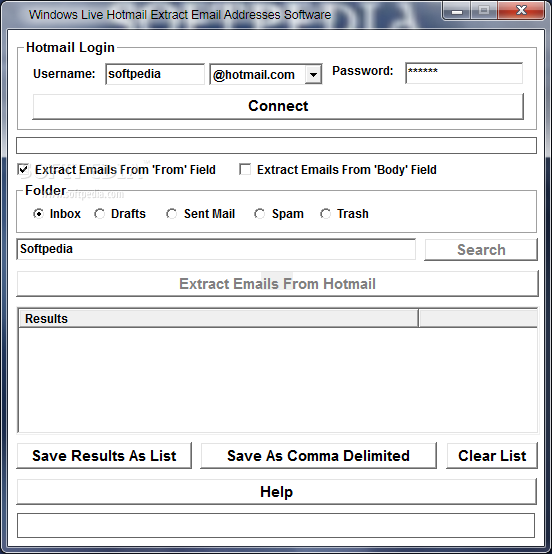Image resolution: width=552 pixels, height=554 pixels.
Task: Click Save Results As List button
Action: click(104, 456)
